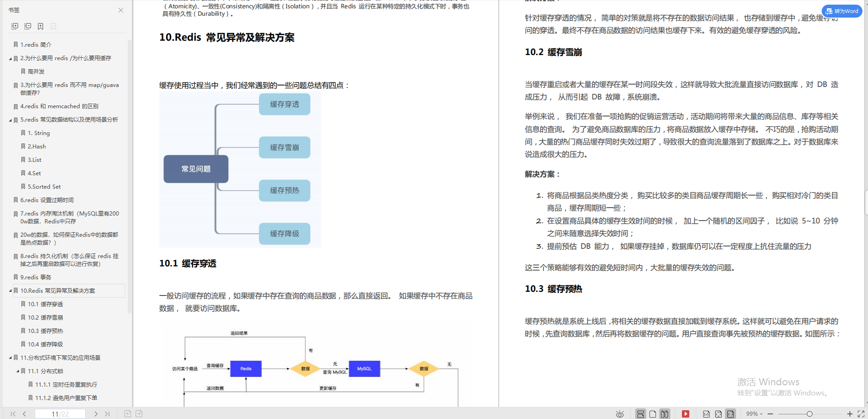Open the 1.redis 简介 bookmark
Viewport: 868px width, 419px height.
click(x=37, y=44)
